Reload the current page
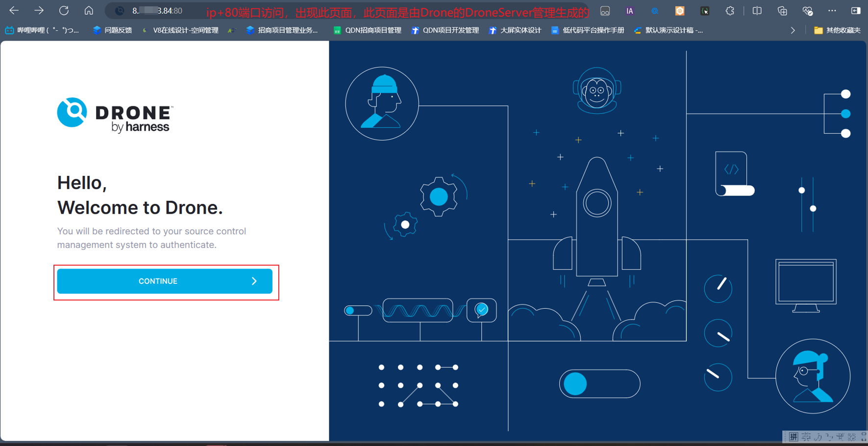868x446 pixels. pos(64,10)
